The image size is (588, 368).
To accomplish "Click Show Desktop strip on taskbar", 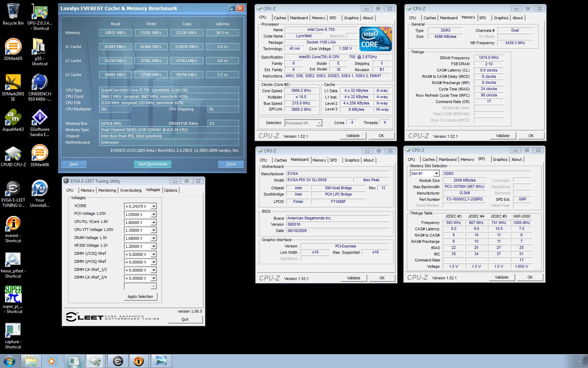I will [585, 361].
